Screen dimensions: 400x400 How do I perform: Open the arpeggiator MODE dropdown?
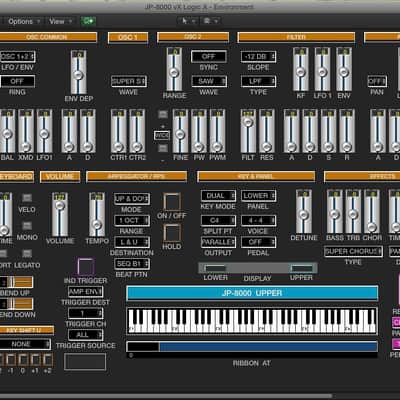132,199
